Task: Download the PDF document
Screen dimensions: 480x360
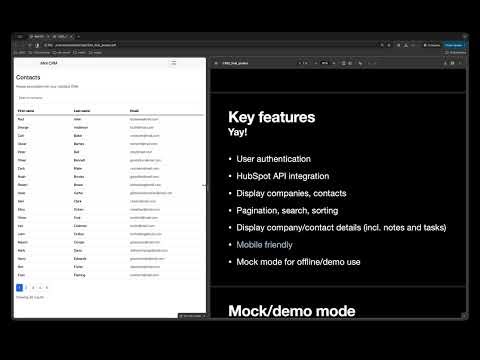Action: point(445,63)
